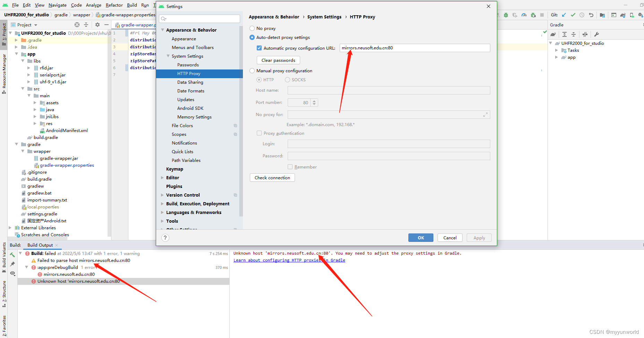The height and width of the screenshot is (338, 644).
Task: Open the AVD Manager icon
Action: [632, 15]
